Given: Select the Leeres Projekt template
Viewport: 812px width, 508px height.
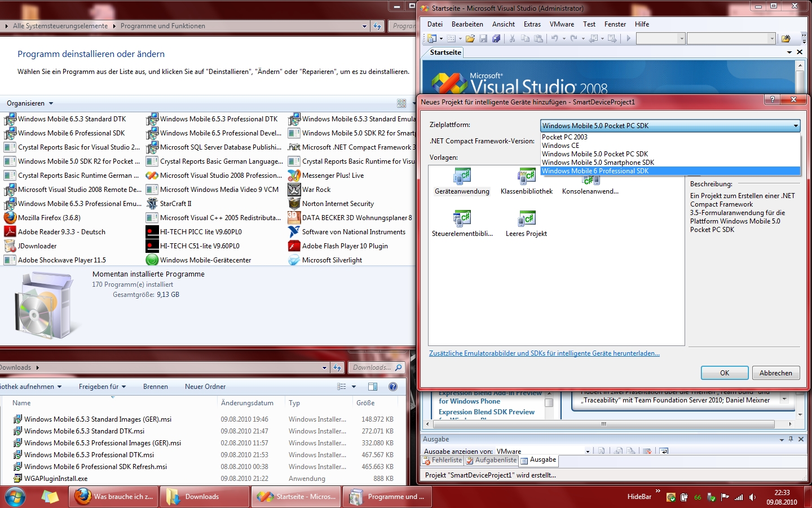Looking at the screenshot, I should [x=526, y=224].
